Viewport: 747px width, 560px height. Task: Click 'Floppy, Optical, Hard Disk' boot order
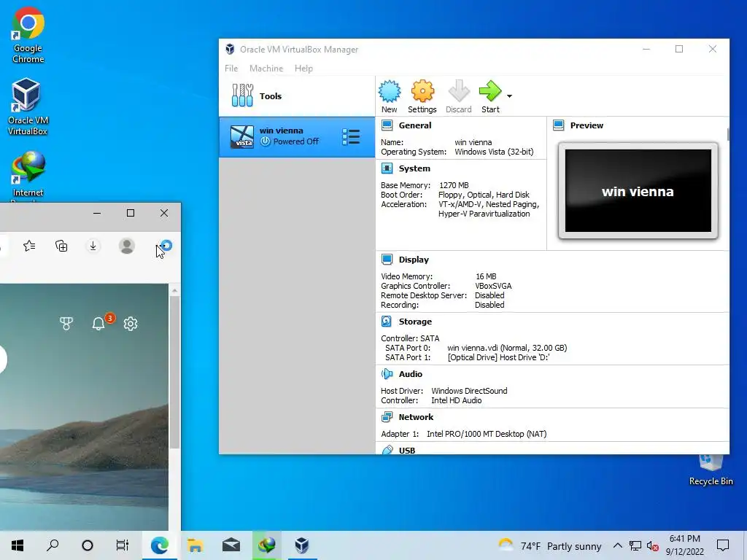pos(484,194)
